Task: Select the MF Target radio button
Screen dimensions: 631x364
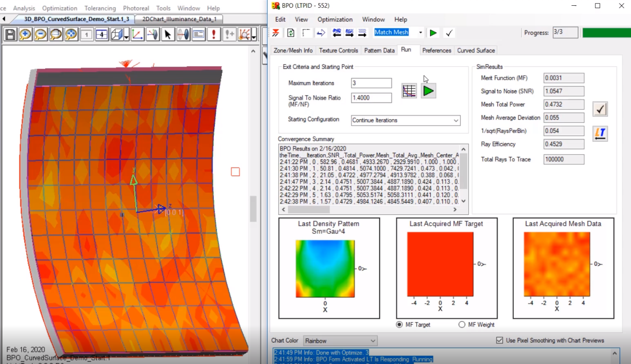Action: click(399, 325)
